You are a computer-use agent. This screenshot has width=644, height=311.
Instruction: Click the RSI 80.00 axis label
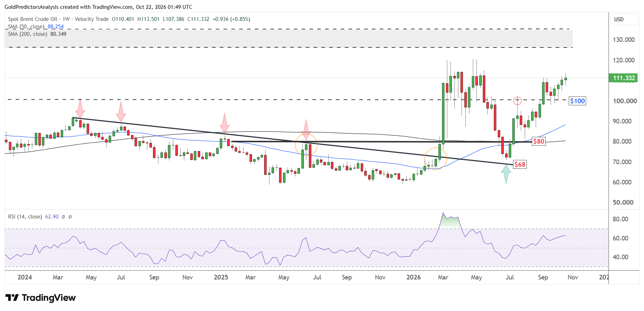621,219
